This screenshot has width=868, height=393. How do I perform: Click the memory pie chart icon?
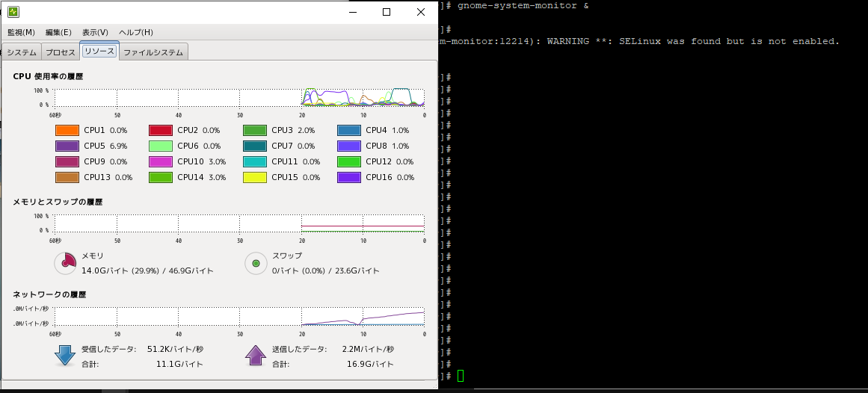coord(65,264)
